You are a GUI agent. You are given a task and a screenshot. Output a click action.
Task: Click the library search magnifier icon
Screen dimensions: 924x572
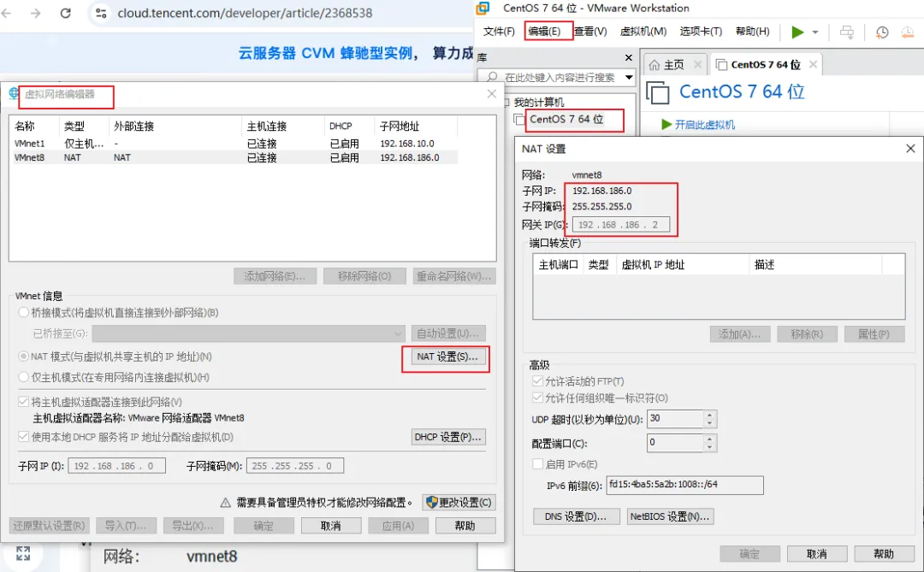[x=491, y=77]
